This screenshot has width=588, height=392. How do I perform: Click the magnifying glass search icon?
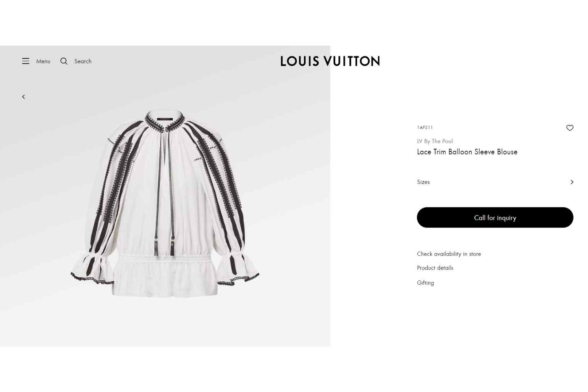[64, 61]
